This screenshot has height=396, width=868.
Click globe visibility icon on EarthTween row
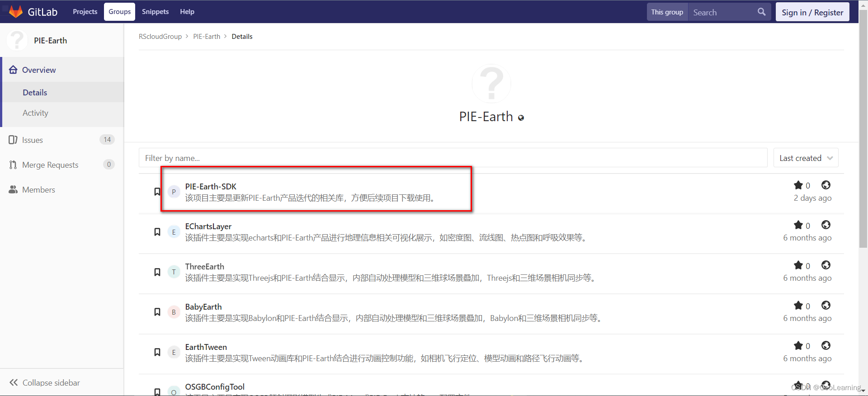[x=826, y=345]
